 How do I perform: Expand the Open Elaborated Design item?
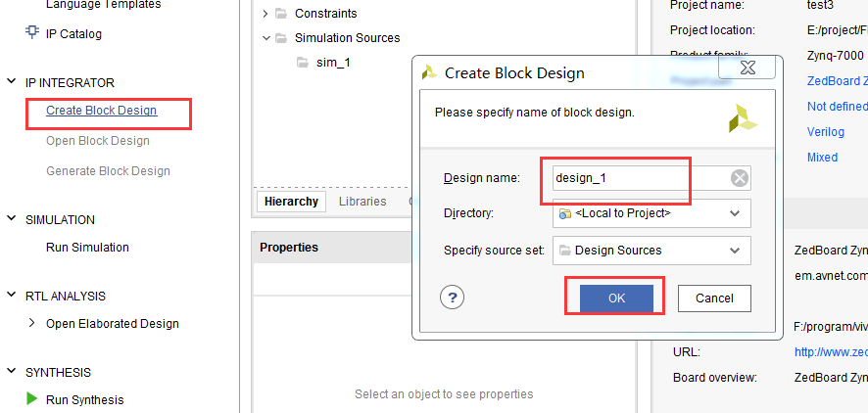click(x=31, y=323)
